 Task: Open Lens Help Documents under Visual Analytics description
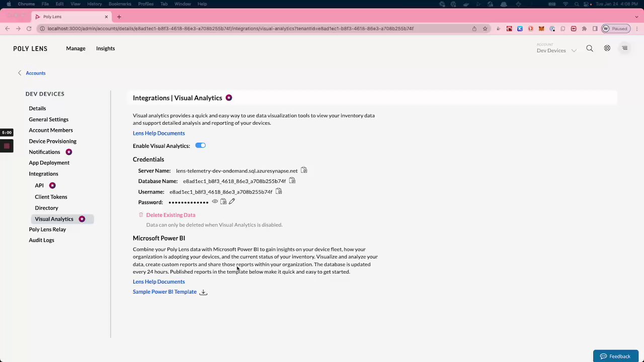coord(158,133)
